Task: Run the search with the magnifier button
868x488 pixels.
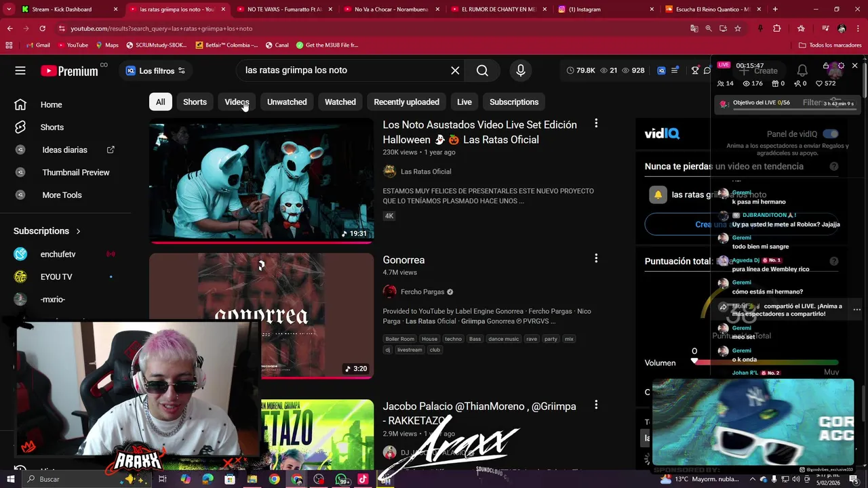Action: point(482,70)
